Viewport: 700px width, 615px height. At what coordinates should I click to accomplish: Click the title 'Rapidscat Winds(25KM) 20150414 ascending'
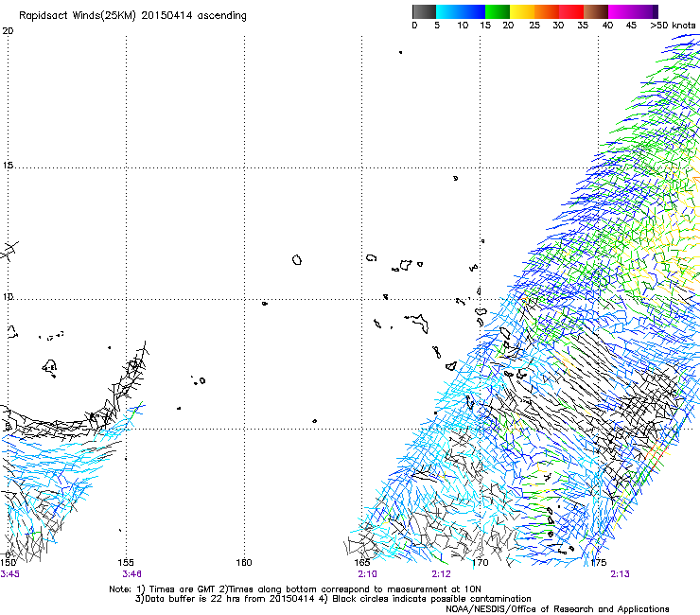(132, 16)
